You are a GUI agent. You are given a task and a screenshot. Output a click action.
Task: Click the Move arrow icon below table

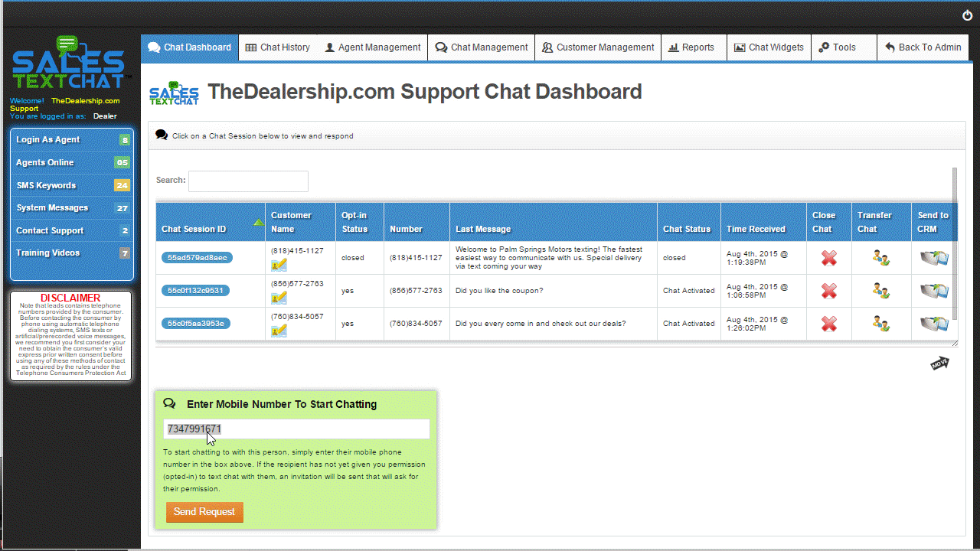pos(939,364)
